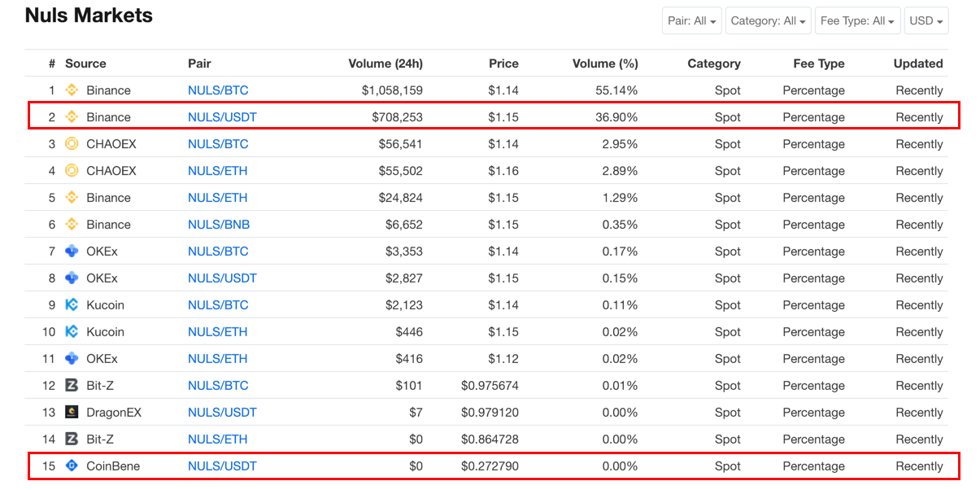Viewport: 980px width, 490px height.
Task: Click Kucoin logo icon in row 9
Action: coord(72,305)
